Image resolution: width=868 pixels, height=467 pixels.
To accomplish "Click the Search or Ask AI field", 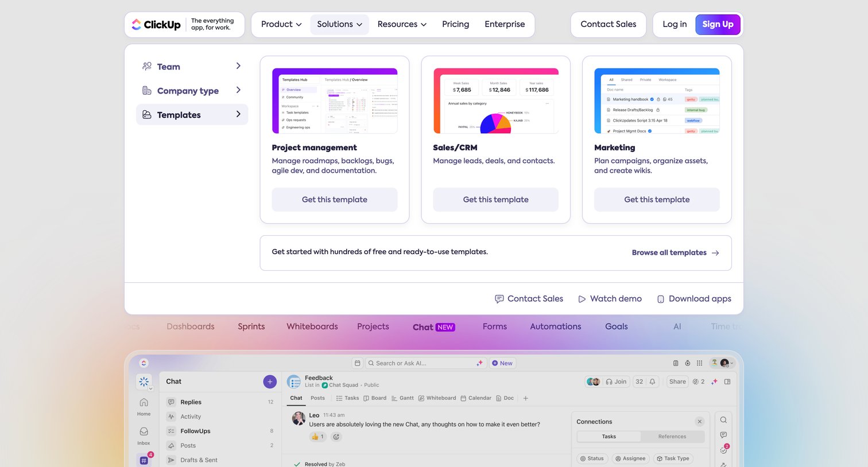I will pos(425,363).
